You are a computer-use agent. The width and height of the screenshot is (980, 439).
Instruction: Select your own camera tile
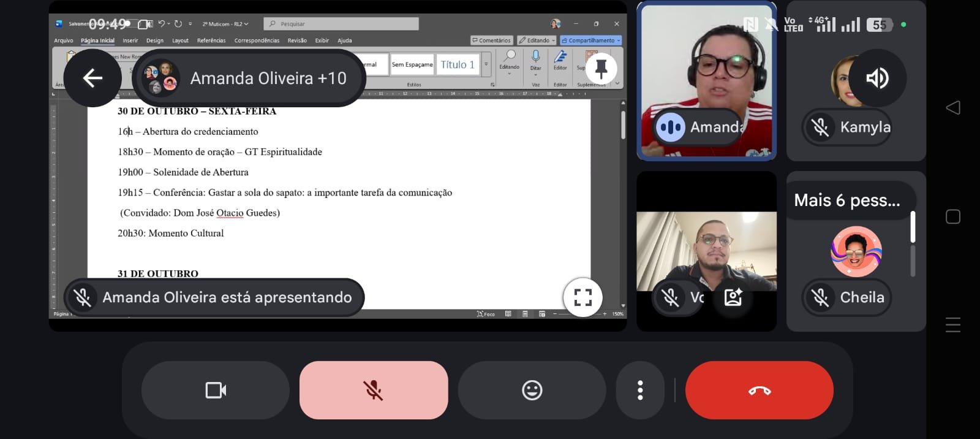click(x=706, y=251)
